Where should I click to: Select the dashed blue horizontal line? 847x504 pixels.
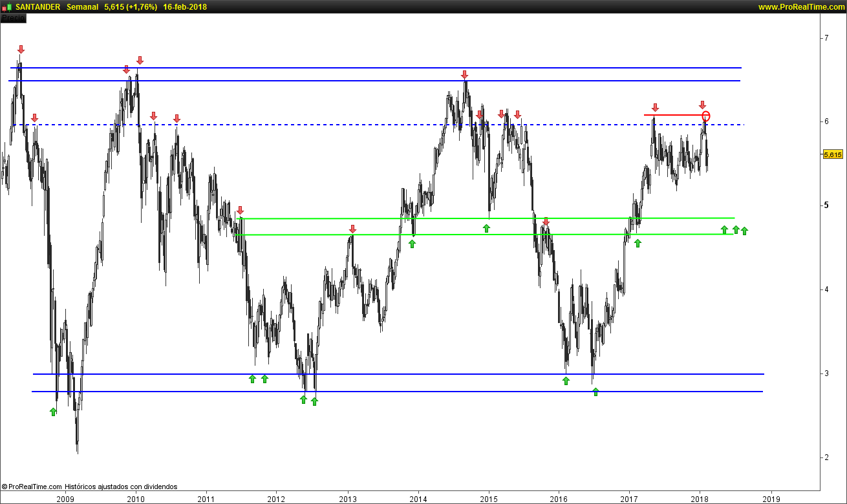tap(378, 125)
